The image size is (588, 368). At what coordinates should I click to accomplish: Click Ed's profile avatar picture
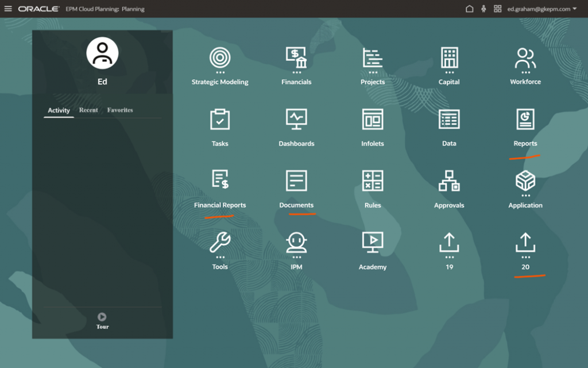pos(102,53)
